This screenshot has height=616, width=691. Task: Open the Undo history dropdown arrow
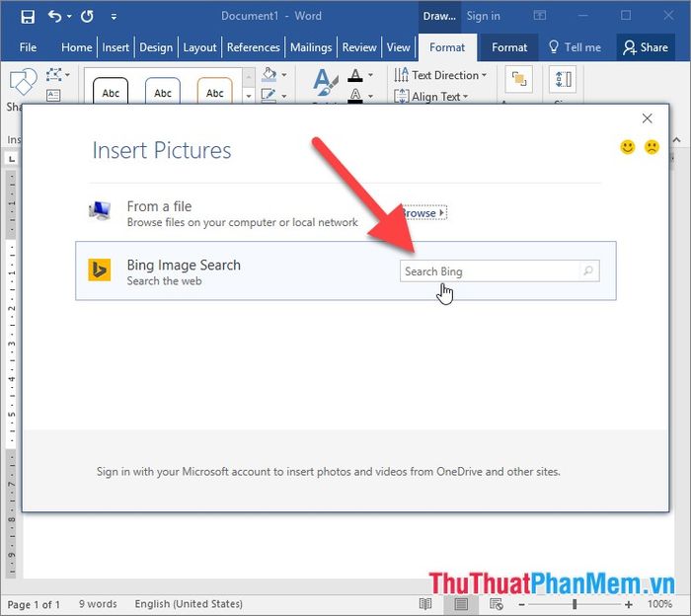(x=69, y=17)
